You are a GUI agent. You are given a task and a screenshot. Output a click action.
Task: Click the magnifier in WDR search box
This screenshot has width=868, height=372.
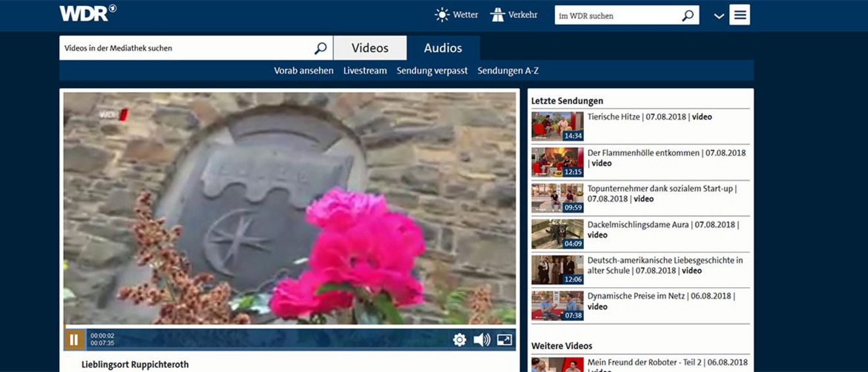tap(688, 15)
